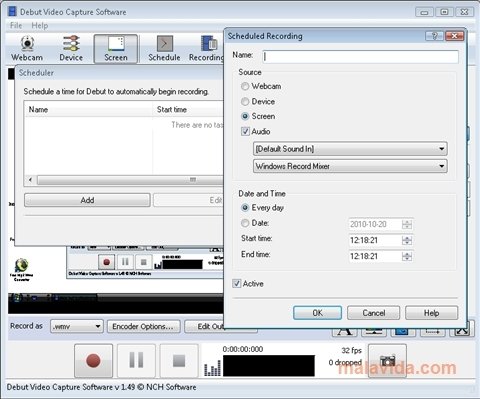The height and width of the screenshot is (399, 480).
Task: Click the question mark help button of Scheduled Recording
Action: pyautogui.click(x=434, y=36)
